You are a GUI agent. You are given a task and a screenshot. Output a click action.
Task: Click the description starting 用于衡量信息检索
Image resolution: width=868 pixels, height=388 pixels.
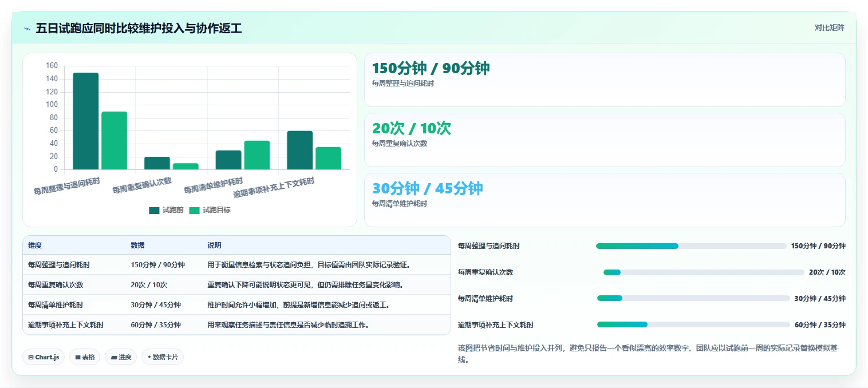pos(309,265)
